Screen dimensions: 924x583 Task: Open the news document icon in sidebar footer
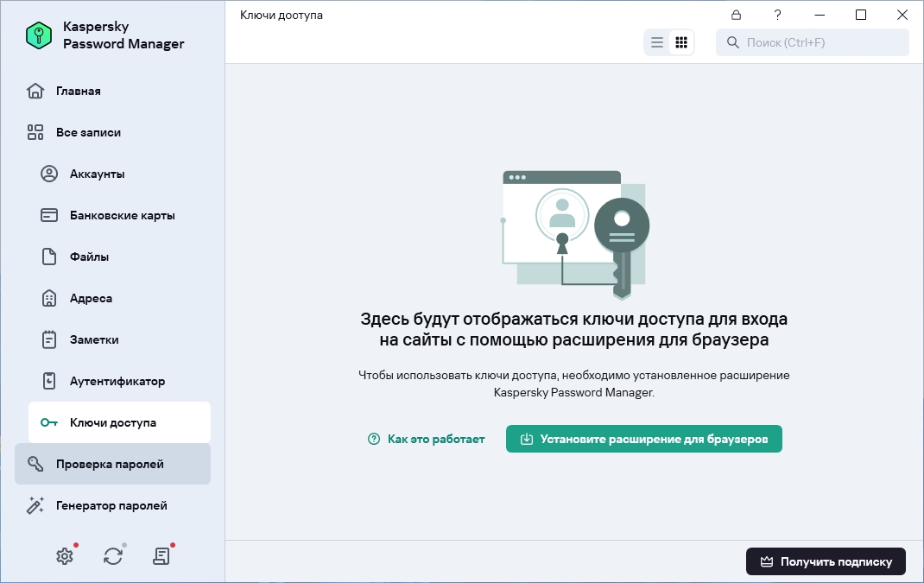(x=161, y=556)
